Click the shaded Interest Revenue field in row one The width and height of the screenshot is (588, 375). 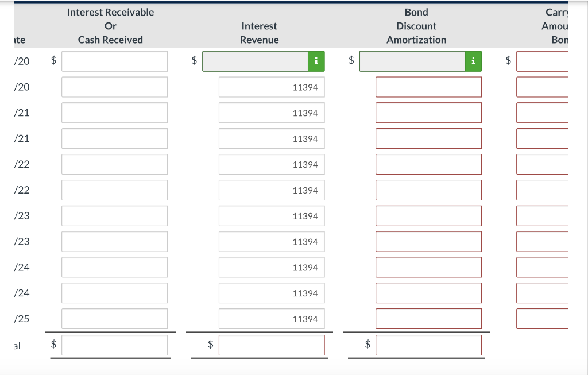(x=256, y=61)
